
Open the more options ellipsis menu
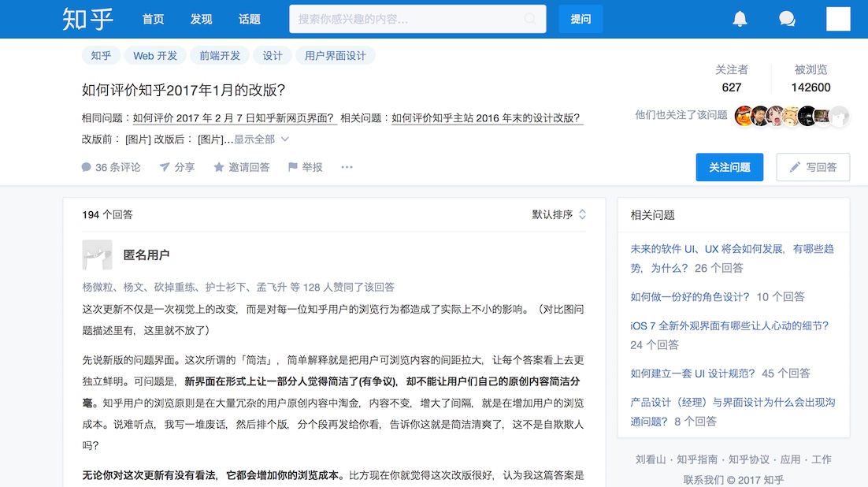[x=347, y=167]
